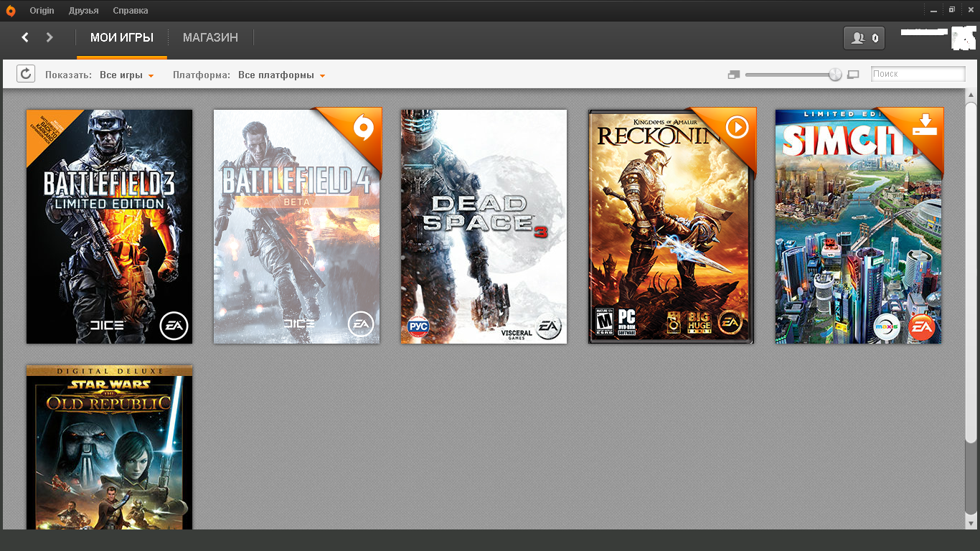Adjust the tile size slider handle
Viewport: 980px width, 551px height.
(x=835, y=75)
